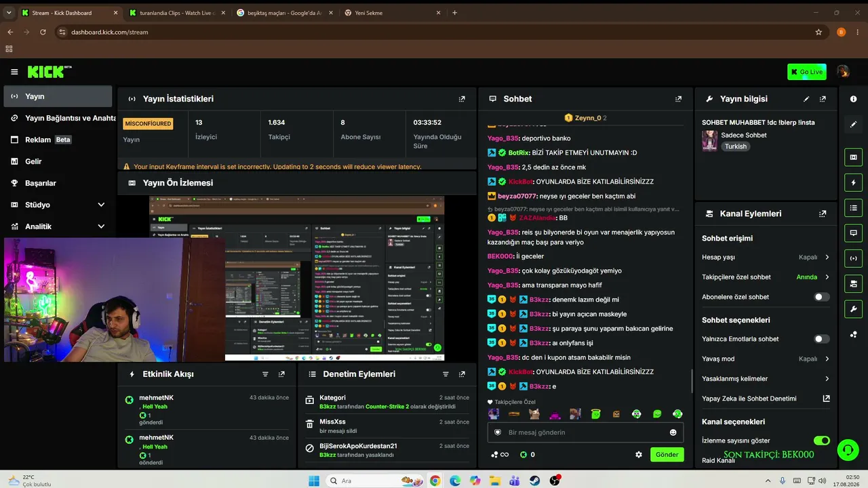
Task: Open Hesap yaşı setting chevron
Action: [x=827, y=258]
